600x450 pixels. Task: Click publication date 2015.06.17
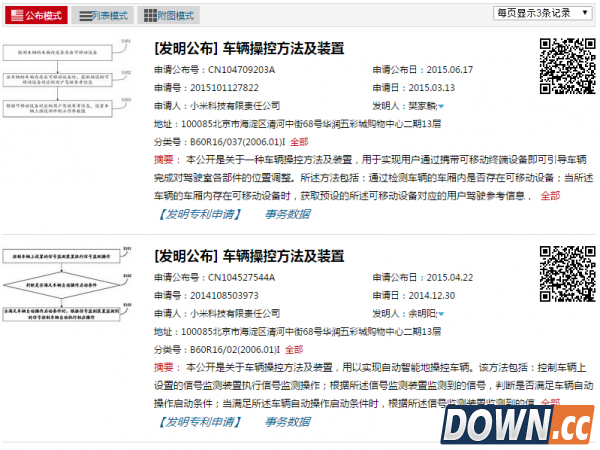click(450, 70)
